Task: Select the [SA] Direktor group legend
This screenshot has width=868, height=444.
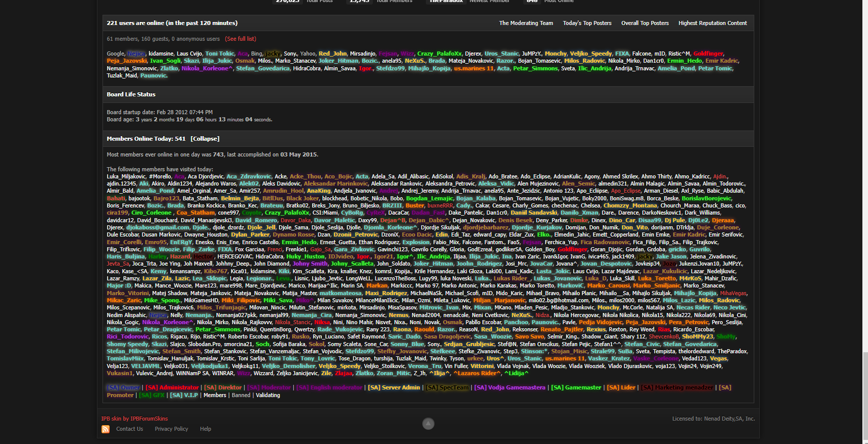Action: coord(223,387)
